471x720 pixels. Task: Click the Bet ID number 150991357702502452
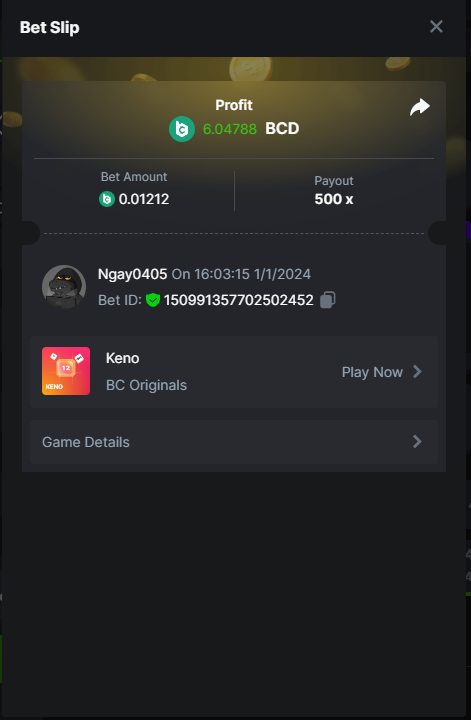click(x=239, y=300)
